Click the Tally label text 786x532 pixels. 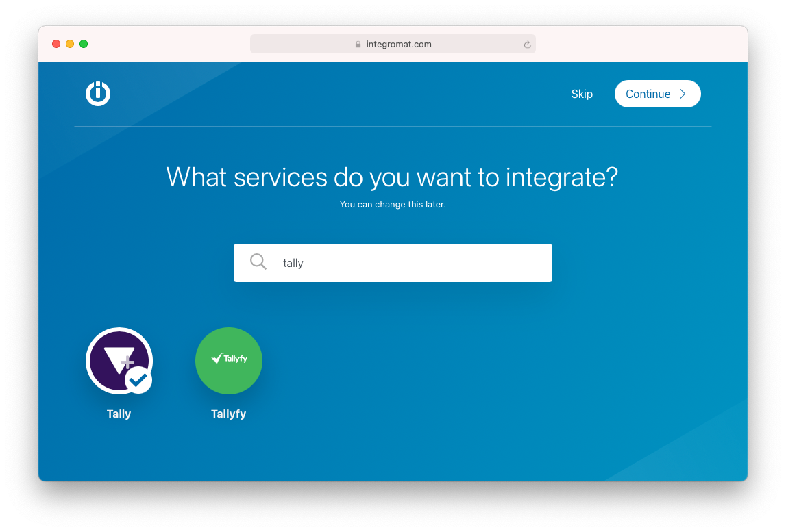(x=119, y=414)
